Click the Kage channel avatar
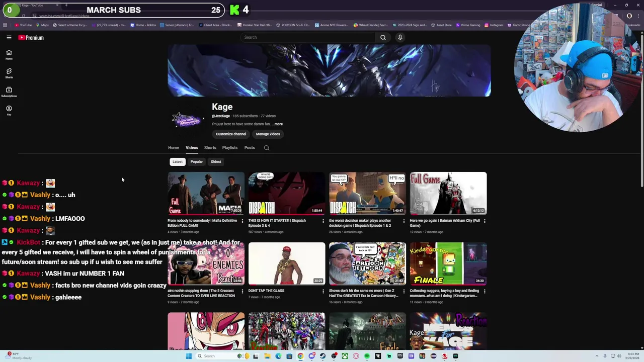This screenshot has height=362, width=644. (x=187, y=120)
